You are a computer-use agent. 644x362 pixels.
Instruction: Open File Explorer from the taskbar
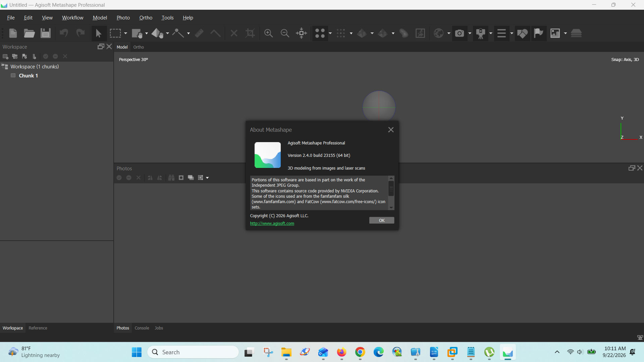286,352
